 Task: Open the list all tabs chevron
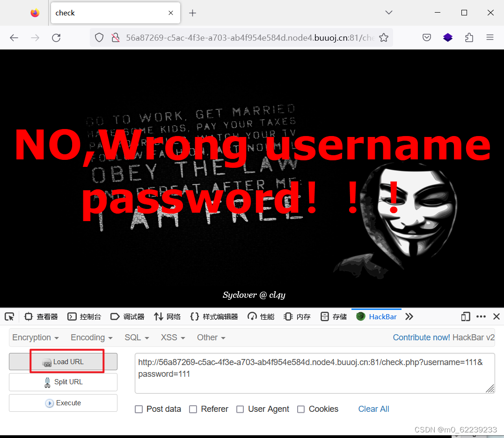[389, 13]
